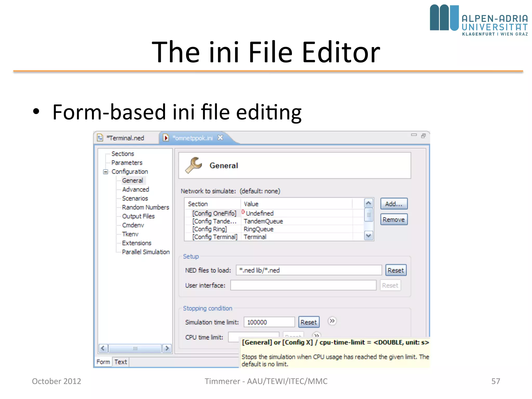Open the Terminal.ned editor tab

click(x=125, y=138)
